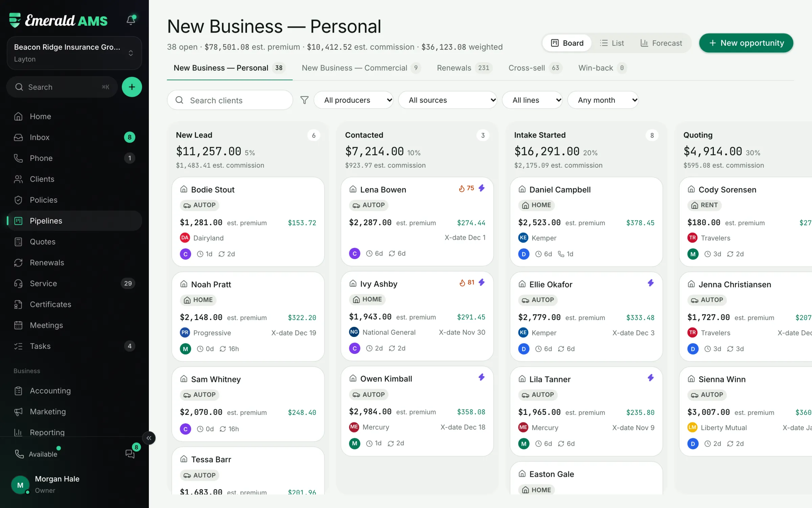Open the chat messages icon in sidebar footer
Viewport: 812px width, 508px height.
tap(130, 453)
